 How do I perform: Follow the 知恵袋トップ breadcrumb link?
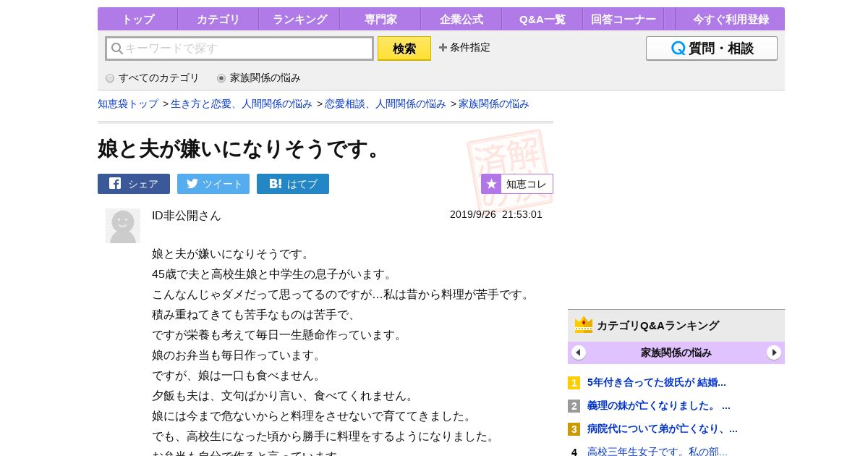pyautogui.click(x=128, y=104)
